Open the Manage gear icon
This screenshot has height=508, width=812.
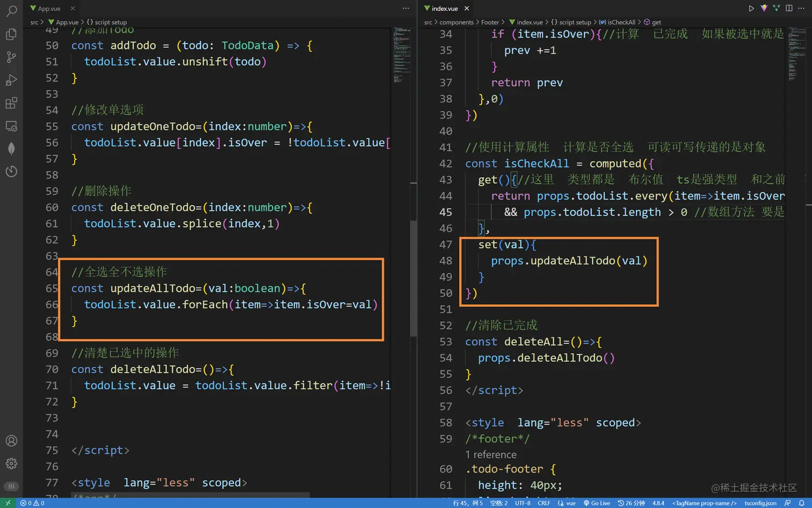point(11,463)
